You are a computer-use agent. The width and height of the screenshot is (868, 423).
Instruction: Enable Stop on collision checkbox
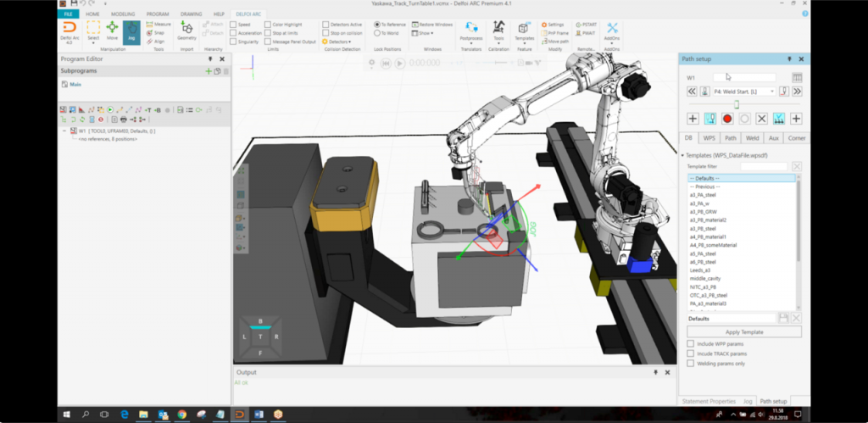(x=325, y=33)
